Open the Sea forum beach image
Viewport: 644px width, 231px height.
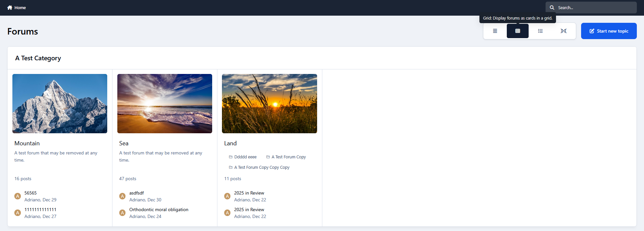tap(165, 104)
